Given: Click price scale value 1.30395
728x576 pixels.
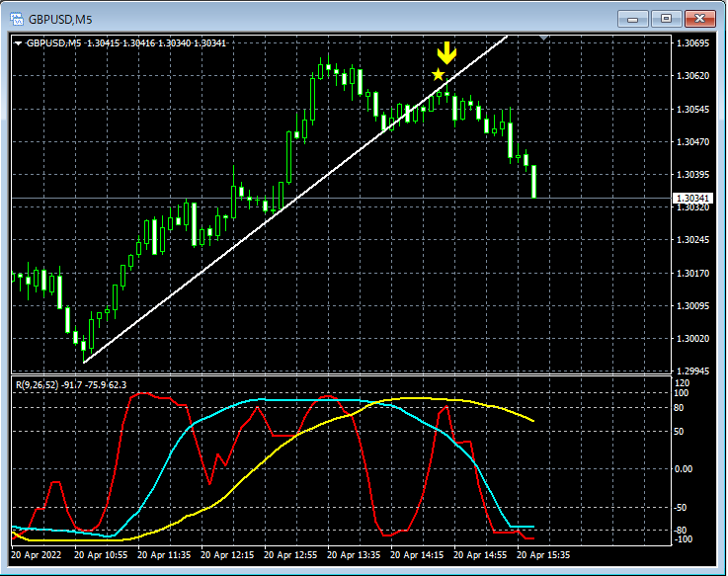Looking at the screenshot, I should tap(692, 174).
